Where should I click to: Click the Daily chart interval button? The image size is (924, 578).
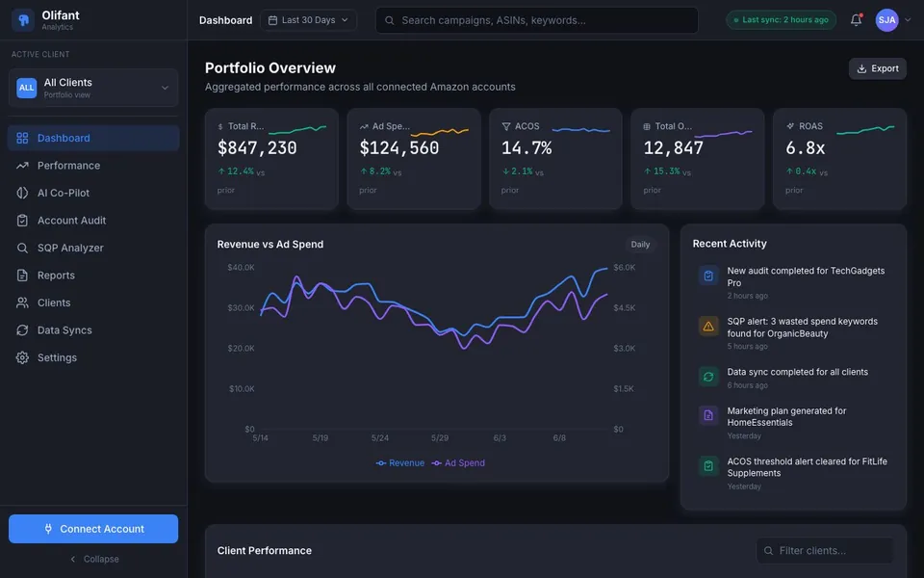coord(640,244)
